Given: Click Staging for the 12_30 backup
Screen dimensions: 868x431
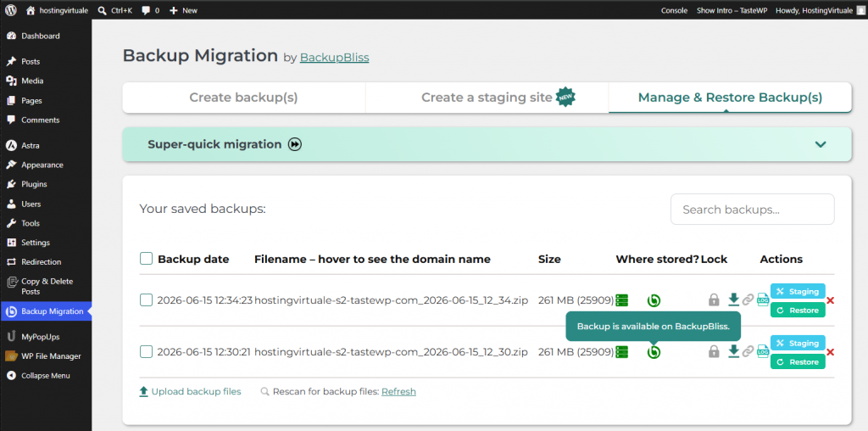Looking at the screenshot, I should [x=798, y=343].
